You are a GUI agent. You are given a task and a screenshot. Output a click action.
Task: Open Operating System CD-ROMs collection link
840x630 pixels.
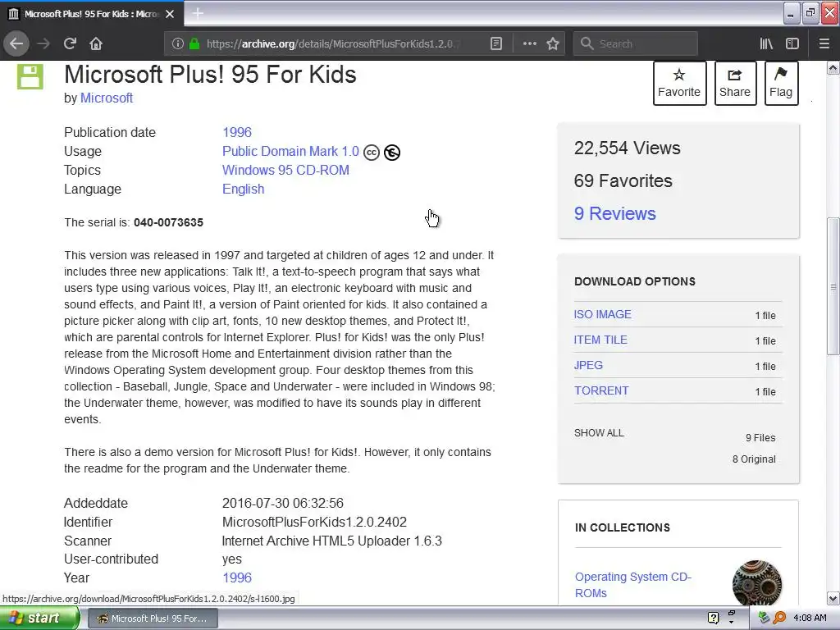(x=632, y=585)
